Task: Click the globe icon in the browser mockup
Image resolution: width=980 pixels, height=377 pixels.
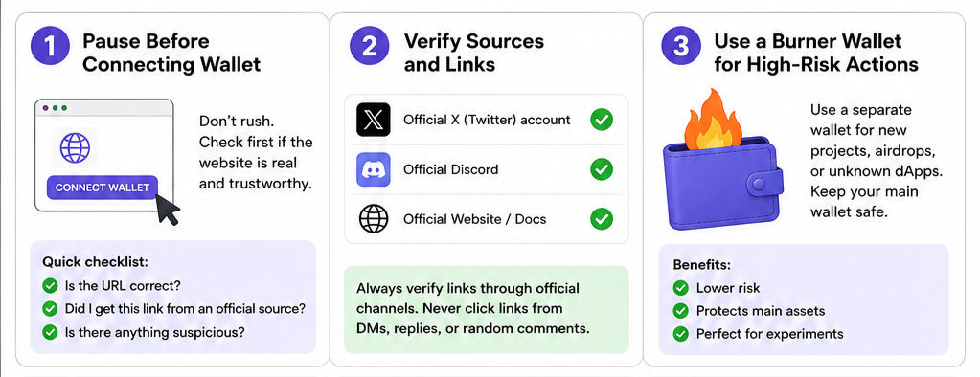Action: pyautogui.click(x=75, y=148)
